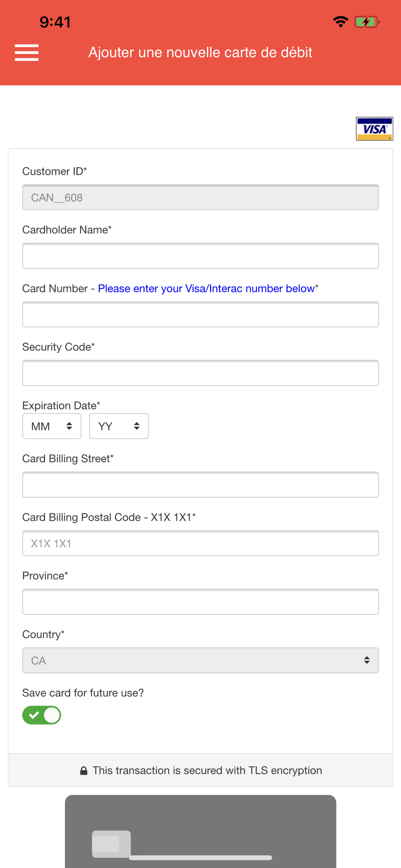Click the Security Code field
The image size is (401, 868).
[x=200, y=373]
